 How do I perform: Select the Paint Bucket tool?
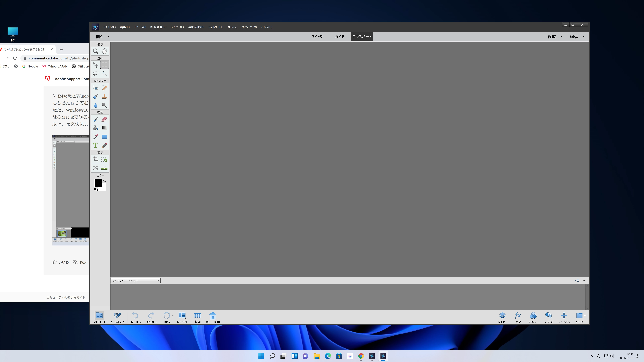pos(96,128)
